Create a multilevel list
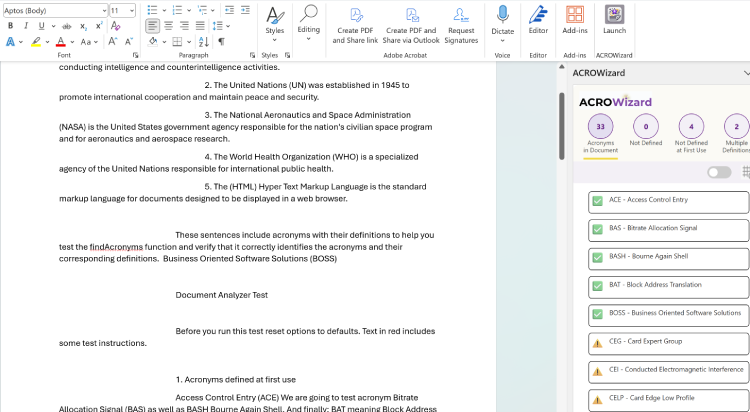The height and width of the screenshot is (412, 750). click(x=202, y=10)
